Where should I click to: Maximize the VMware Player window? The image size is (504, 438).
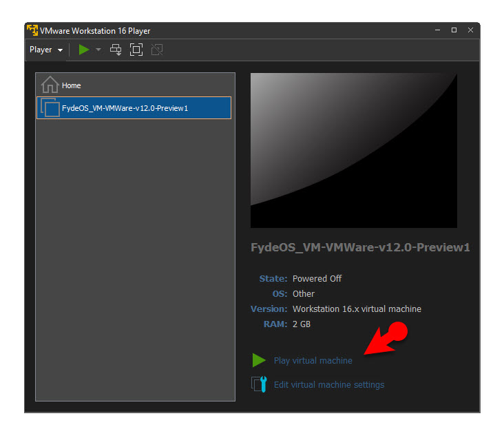454,30
